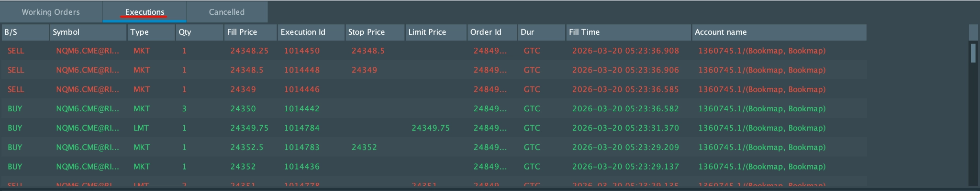Click the Limit Price column header
This screenshot has height=191, width=980.
tap(435, 32)
